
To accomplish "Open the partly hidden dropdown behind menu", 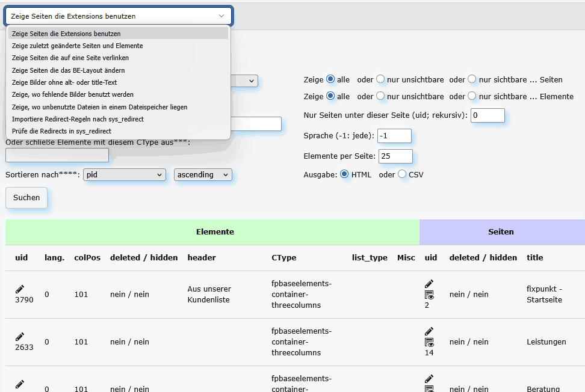I will (x=244, y=81).
